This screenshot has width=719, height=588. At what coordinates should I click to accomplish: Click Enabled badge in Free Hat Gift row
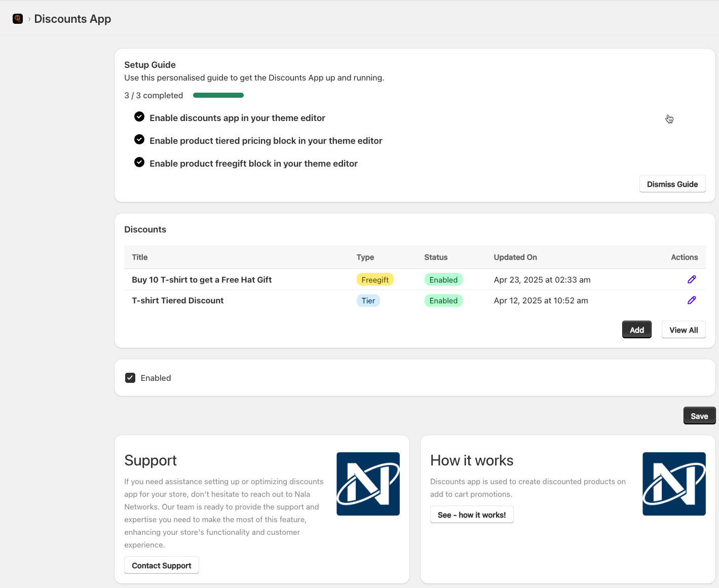[443, 280]
